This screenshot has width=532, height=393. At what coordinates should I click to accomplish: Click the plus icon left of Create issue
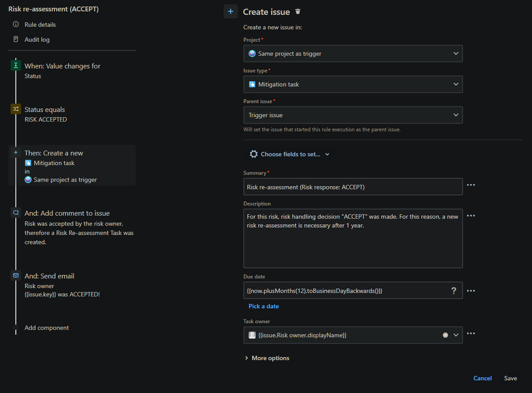tap(231, 12)
